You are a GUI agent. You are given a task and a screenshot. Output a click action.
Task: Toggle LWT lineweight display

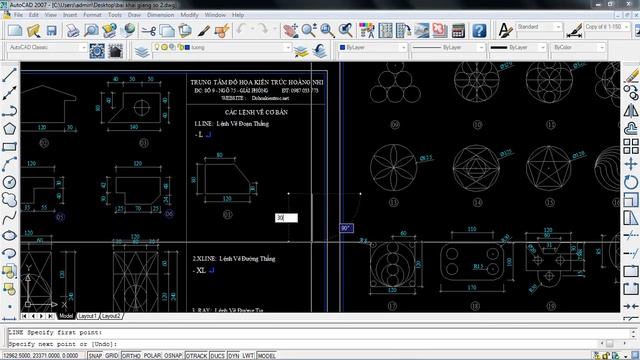tap(248, 356)
